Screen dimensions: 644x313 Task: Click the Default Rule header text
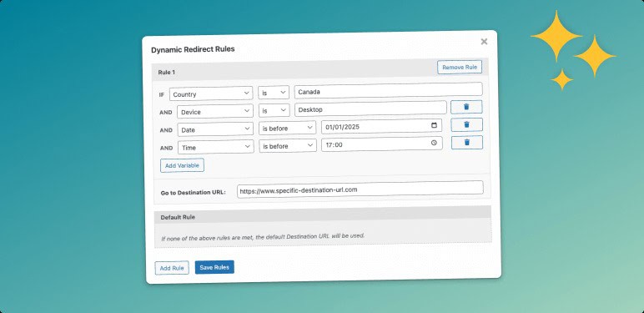178,217
